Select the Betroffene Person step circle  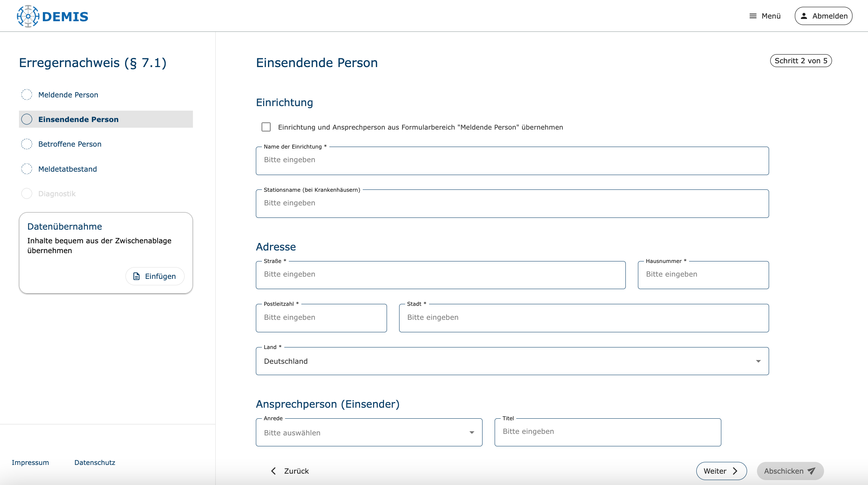[x=27, y=144]
